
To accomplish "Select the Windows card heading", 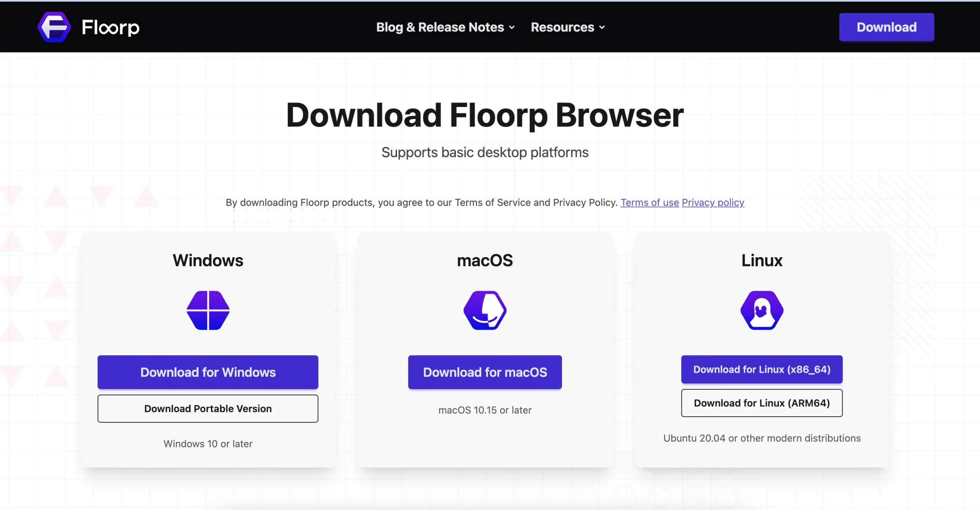I will click(x=208, y=261).
